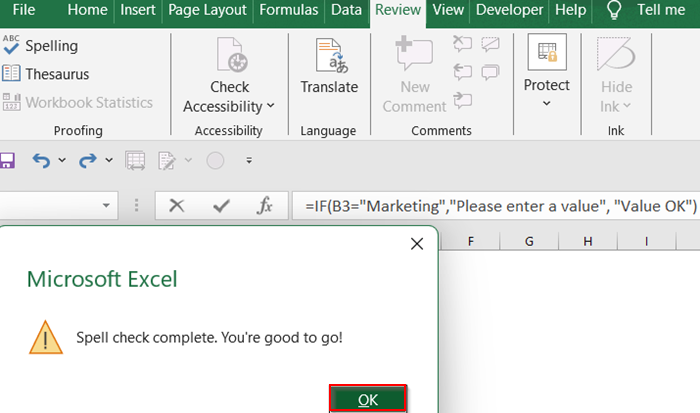The image size is (700, 413).
Task: Click the Translate icon
Action: [331, 55]
